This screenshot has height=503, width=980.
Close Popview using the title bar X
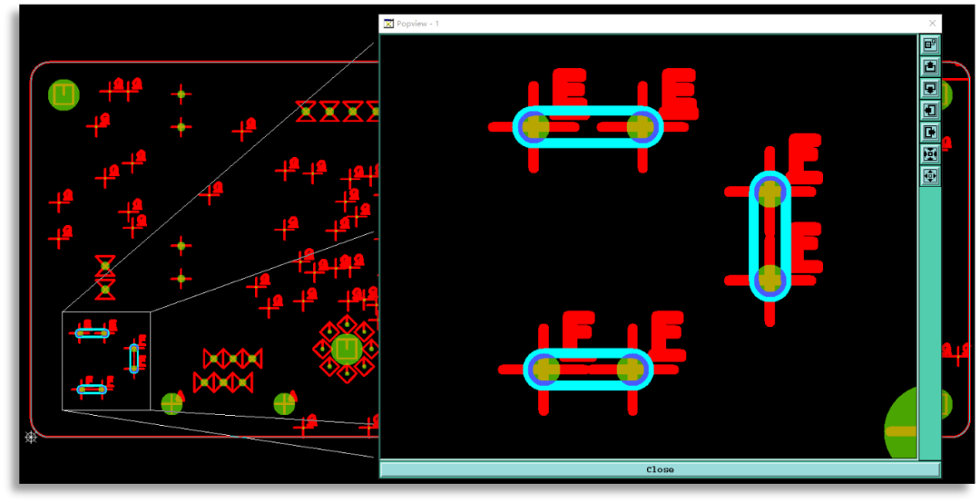point(932,24)
